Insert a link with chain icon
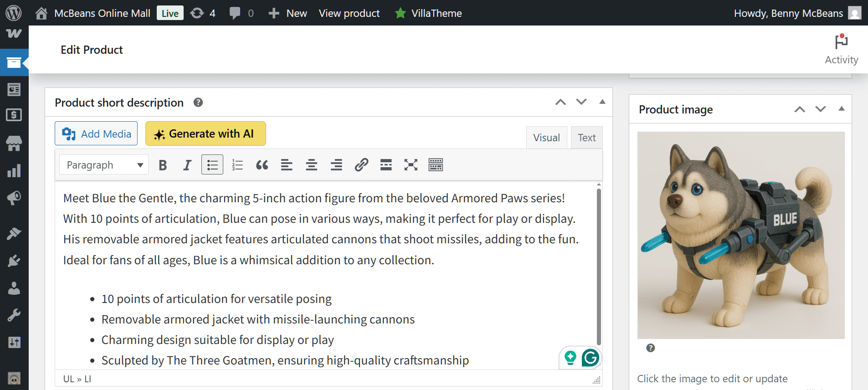Viewport: 868px width, 390px height. tap(361, 165)
